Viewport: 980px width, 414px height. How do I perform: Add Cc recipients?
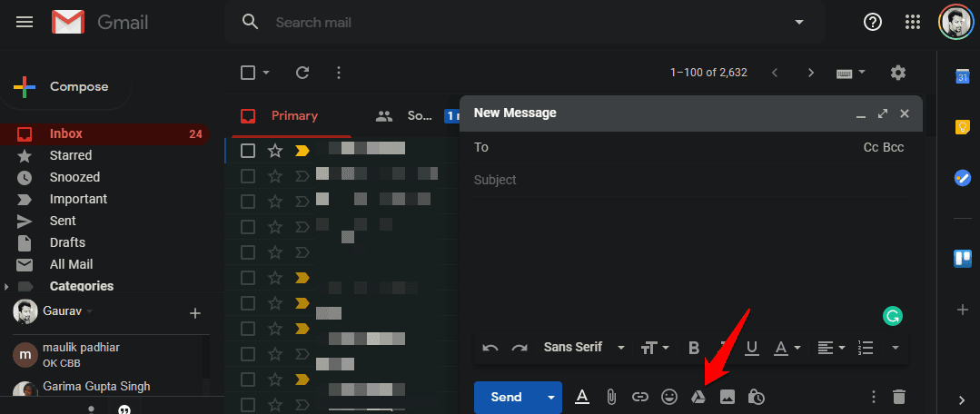(871, 148)
